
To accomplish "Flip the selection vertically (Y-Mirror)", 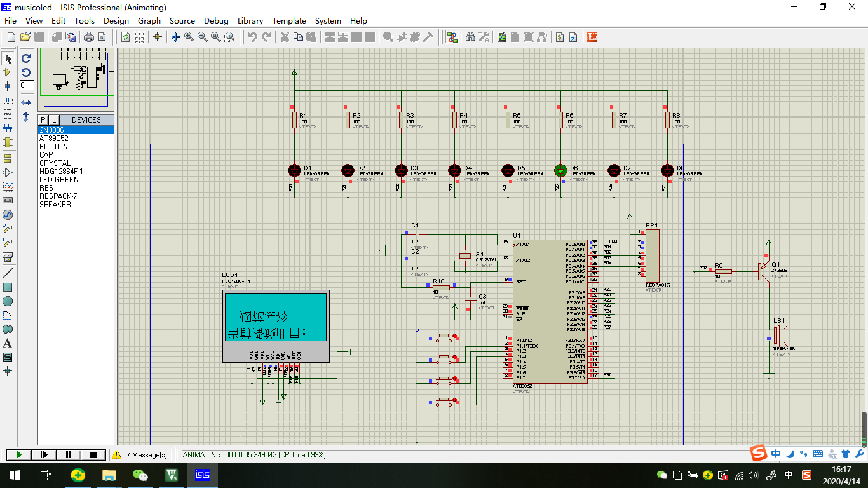I will point(26,117).
